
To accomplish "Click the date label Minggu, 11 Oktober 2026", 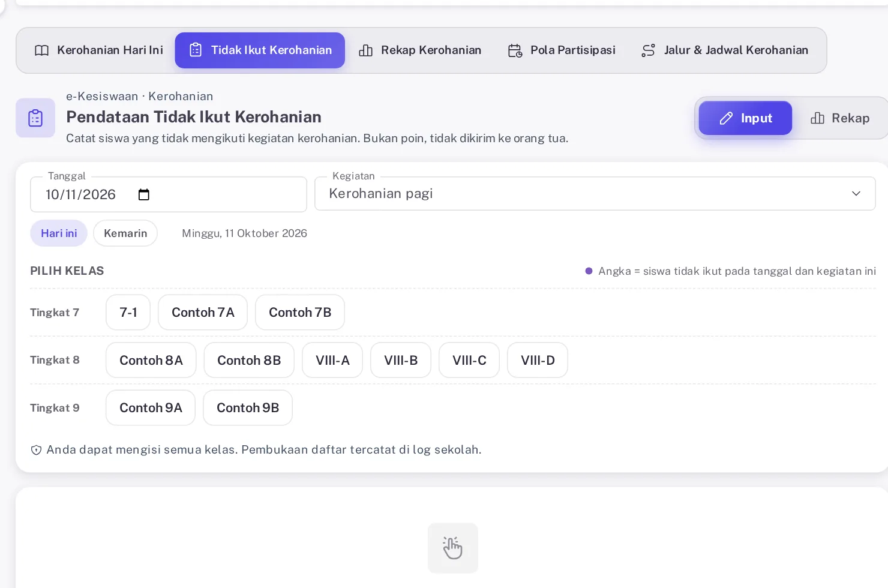I will pos(244,233).
